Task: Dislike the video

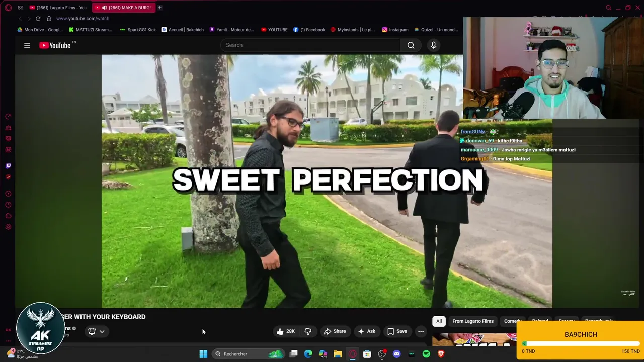Action: pyautogui.click(x=308, y=331)
